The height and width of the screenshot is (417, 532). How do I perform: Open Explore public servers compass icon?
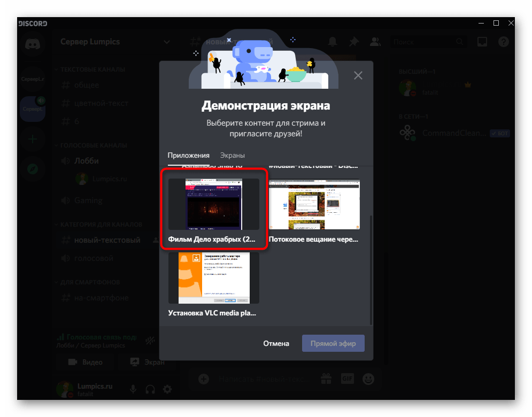coord(33,169)
